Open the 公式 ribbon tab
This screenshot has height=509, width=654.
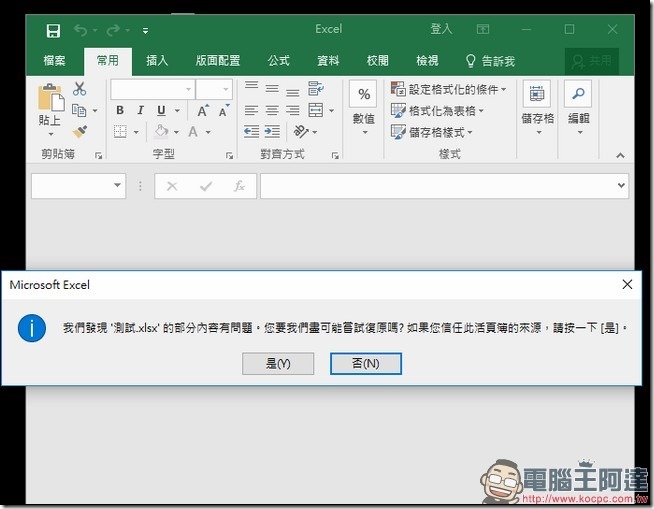tap(279, 61)
